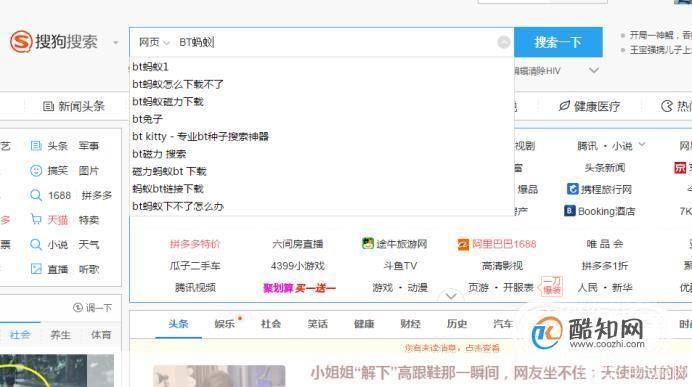
Task: Open the 拼多多特价 link
Action: pyautogui.click(x=195, y=244)
